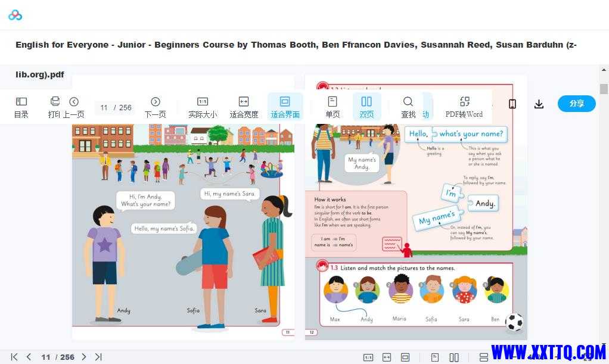Image resolution: width=609 pixels, height=364 pixels.
Task: Click the bottom bar fit width icon
Action: 387,357
